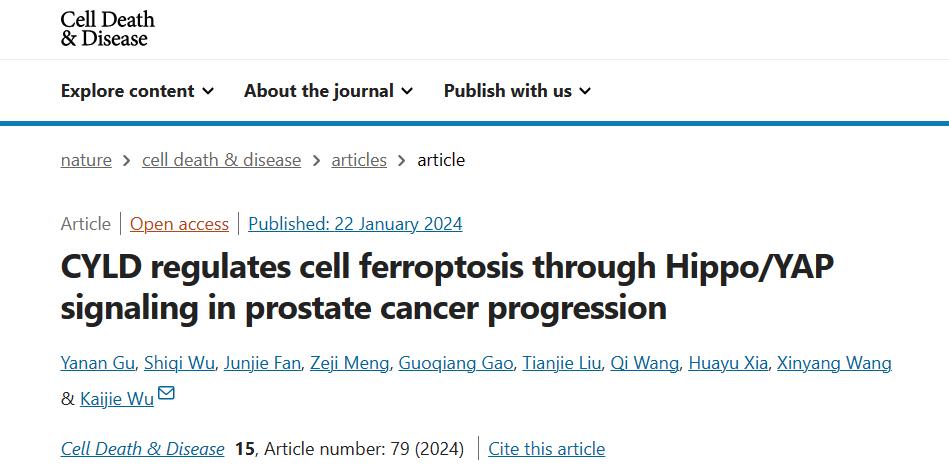The height and width of the screenshot is (472, 949).
Task: Go to the nature breadcrumb link
Action: pyautogui.click(x=86, y=160)
